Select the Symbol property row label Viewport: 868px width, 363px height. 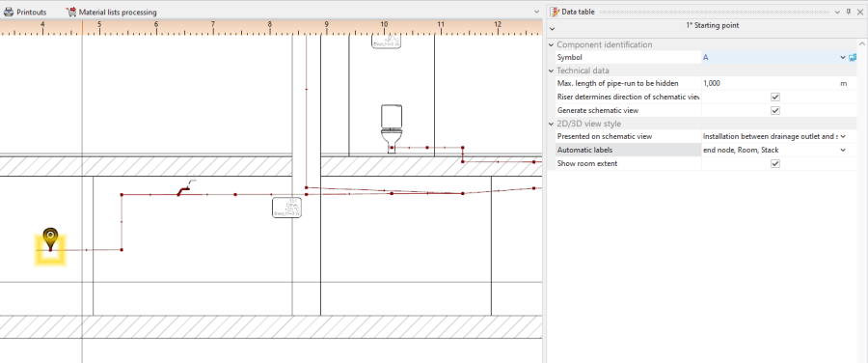click(570, 57)
